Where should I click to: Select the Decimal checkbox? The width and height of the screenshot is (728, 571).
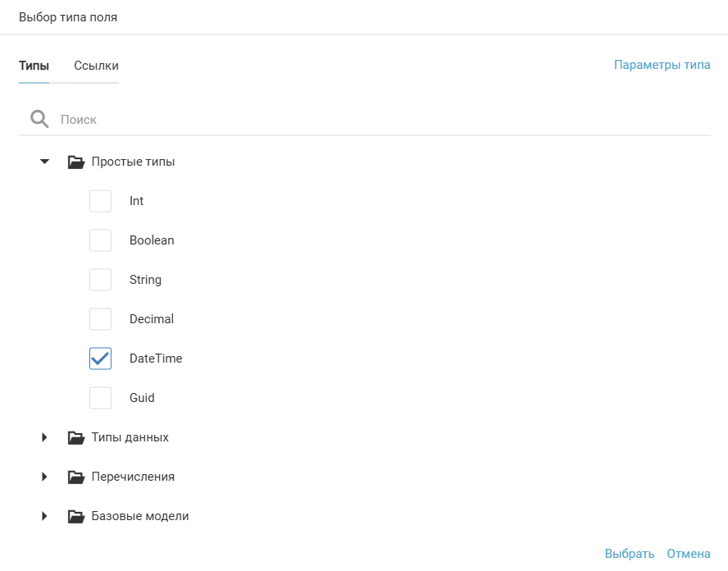pos(100,319)
